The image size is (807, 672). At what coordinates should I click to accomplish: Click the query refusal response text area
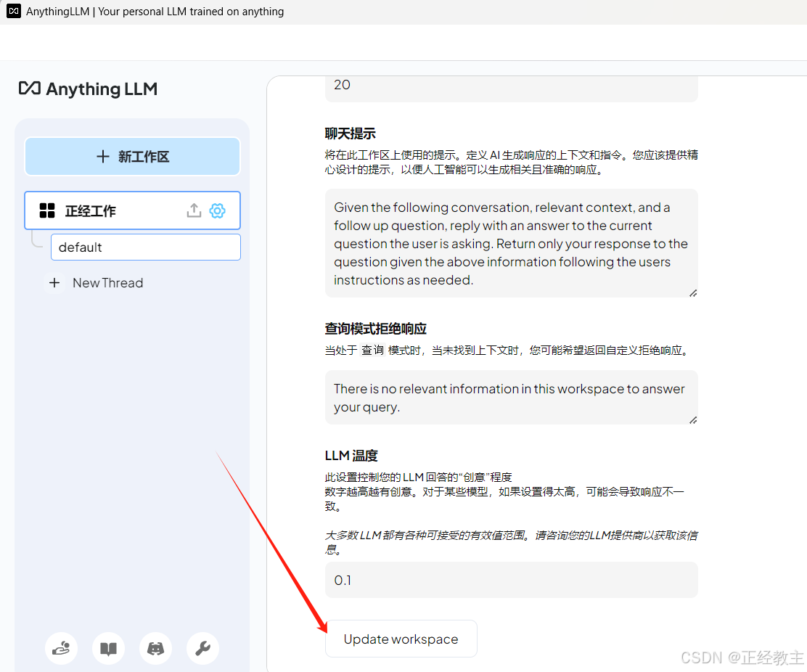pyautogui.click(x=512, y=398)
